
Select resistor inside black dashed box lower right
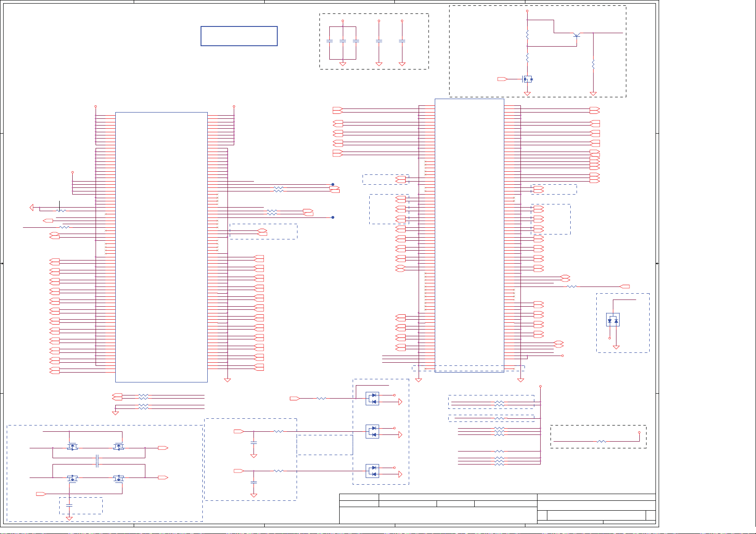(x=602, y=442)
